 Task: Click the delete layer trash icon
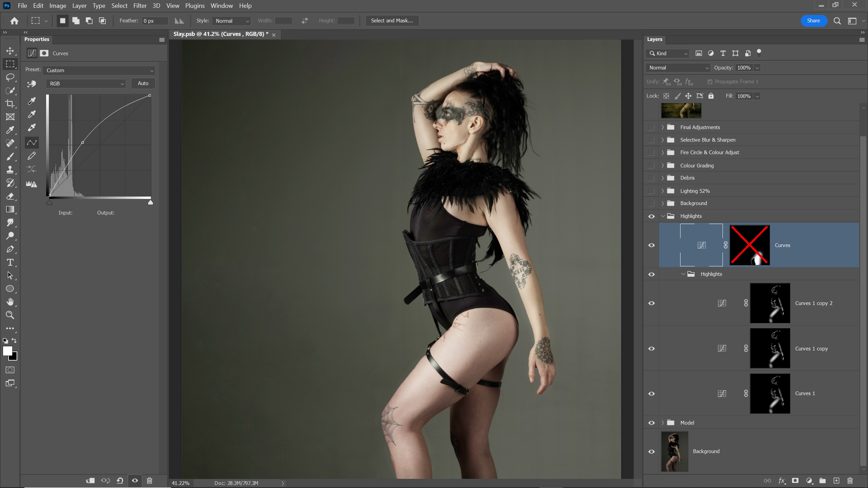[850, 481]
